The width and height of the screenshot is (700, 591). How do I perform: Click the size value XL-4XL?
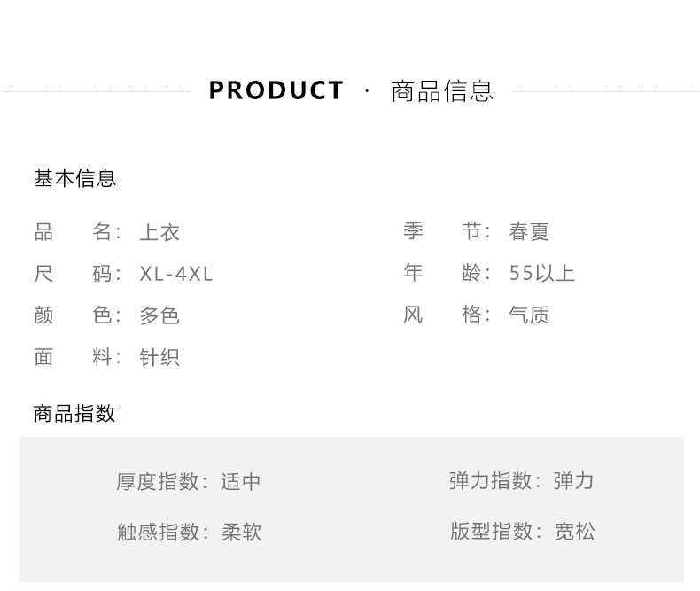click(x=176, y=274)
